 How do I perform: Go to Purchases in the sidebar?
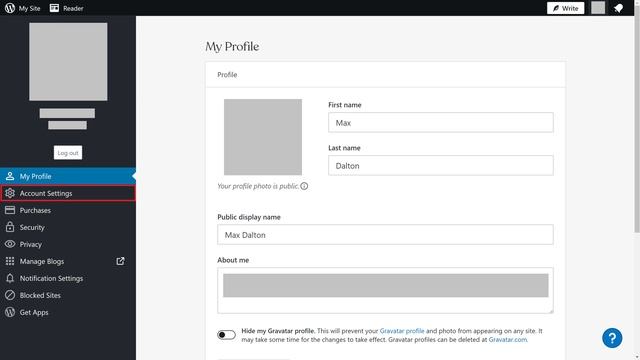coord(68,210)
